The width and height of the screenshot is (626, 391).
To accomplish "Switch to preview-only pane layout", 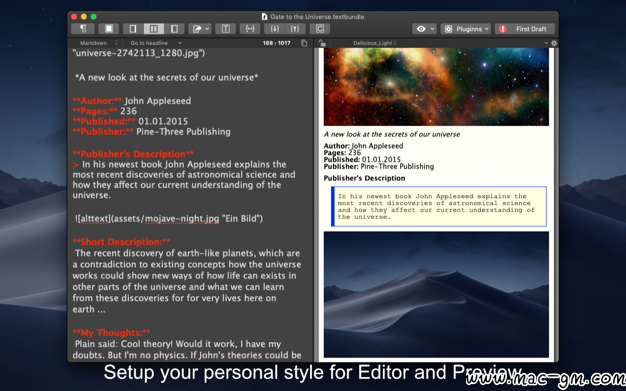I will coord(174,29).
